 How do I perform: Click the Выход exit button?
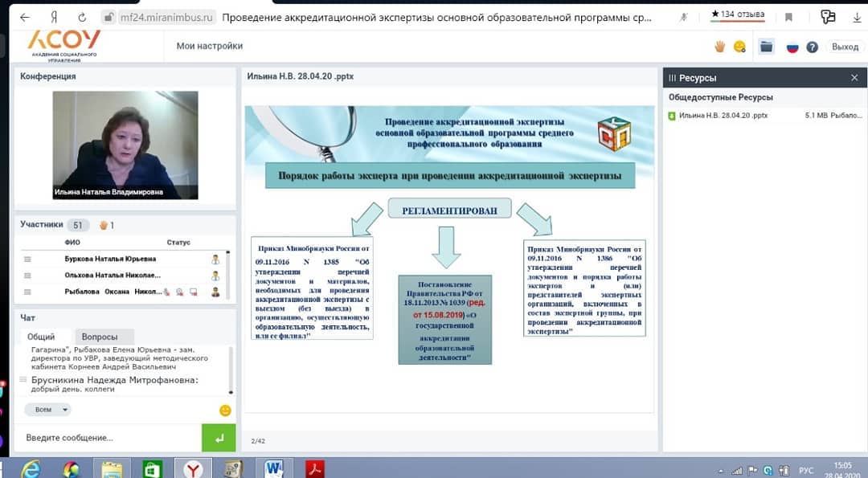845,47
